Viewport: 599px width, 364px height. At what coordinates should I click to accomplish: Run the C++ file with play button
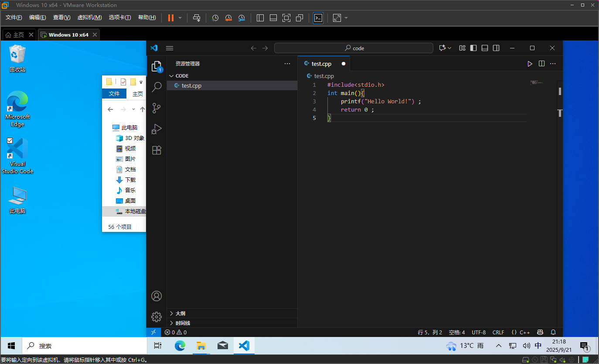click(x=530, y=64)
